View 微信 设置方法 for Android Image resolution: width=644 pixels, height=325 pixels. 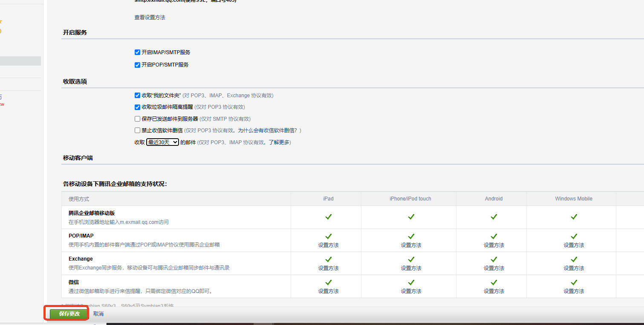(494, 291)
